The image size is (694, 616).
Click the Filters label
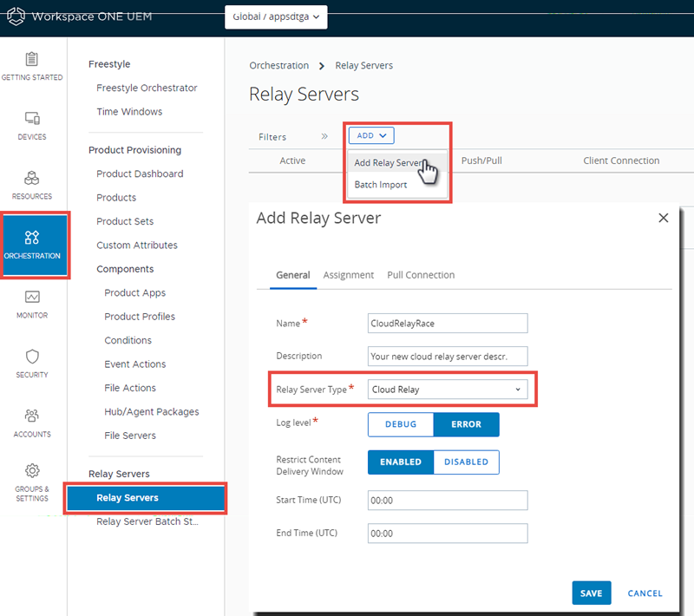coord(272,137)
